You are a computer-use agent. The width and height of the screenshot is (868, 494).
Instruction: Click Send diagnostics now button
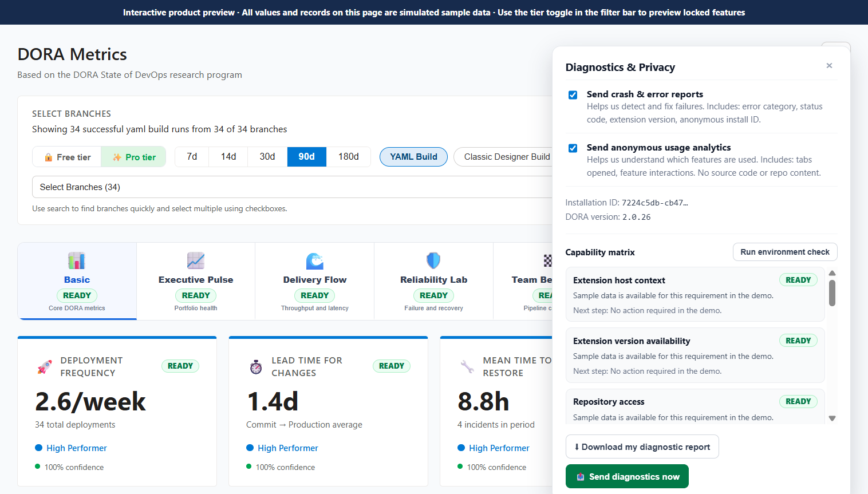pyautogui.click(x=627, y=477)
